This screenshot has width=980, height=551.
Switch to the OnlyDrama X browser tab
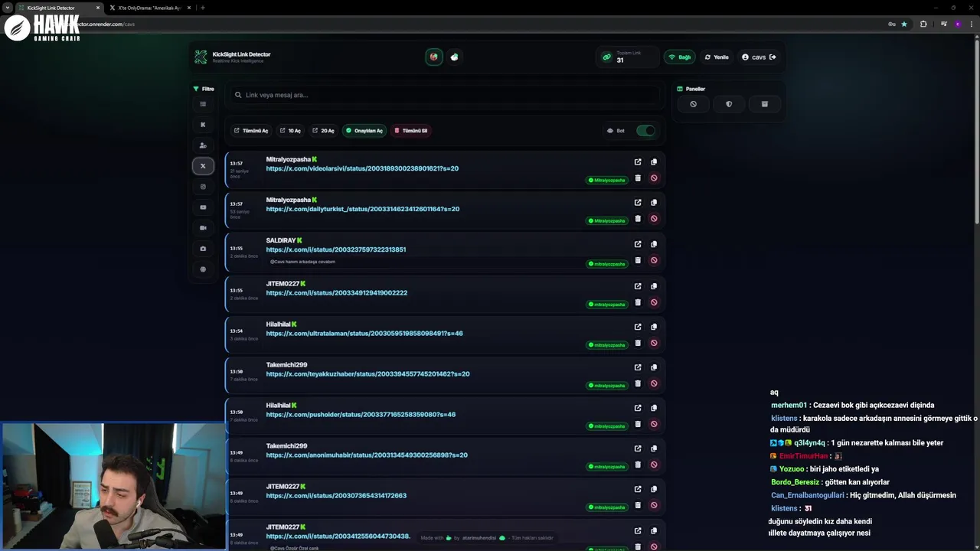pos(150,8)
